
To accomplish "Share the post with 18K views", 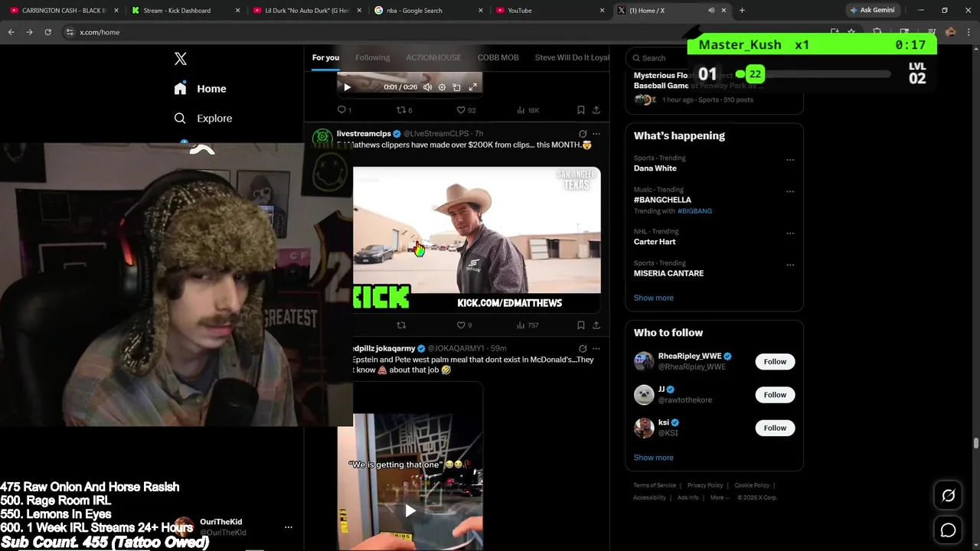I will (x=596, y=110).
